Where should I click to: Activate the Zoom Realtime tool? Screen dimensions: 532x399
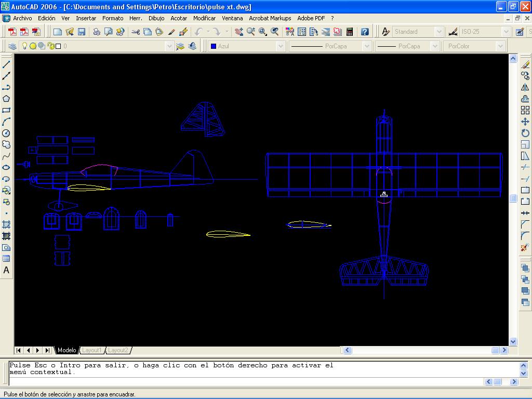coord(251,32)
